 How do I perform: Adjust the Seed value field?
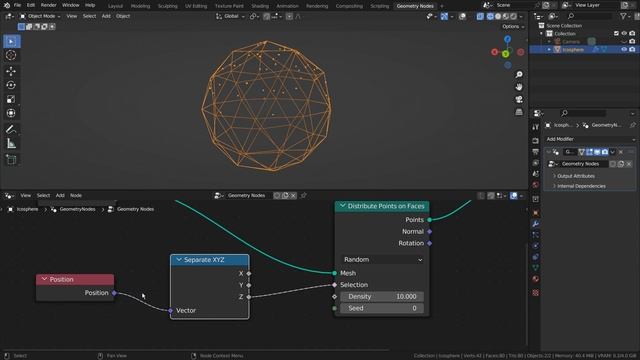(x=382, y=308)
